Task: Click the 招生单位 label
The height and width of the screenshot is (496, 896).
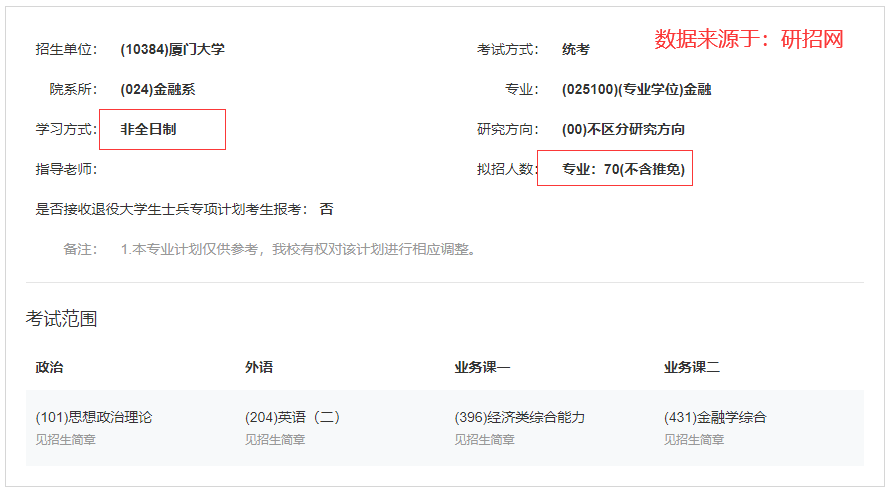Action: (x=66, y=50)
